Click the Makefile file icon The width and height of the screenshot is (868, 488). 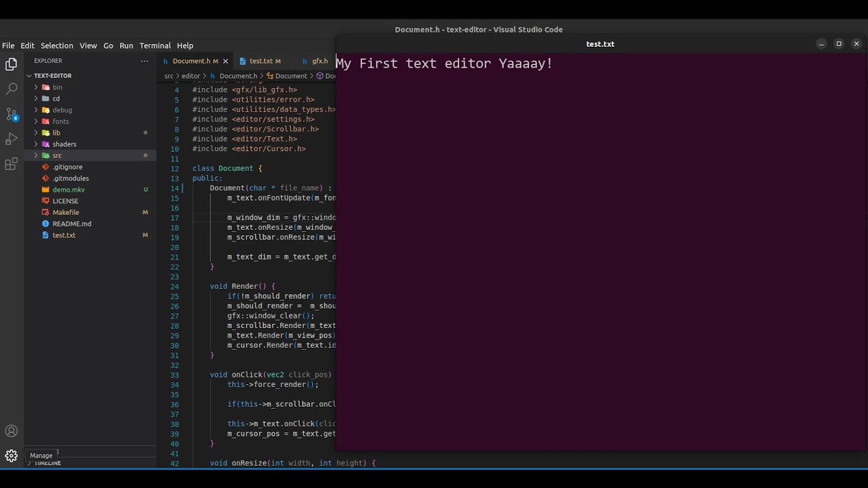coord(46,212)
